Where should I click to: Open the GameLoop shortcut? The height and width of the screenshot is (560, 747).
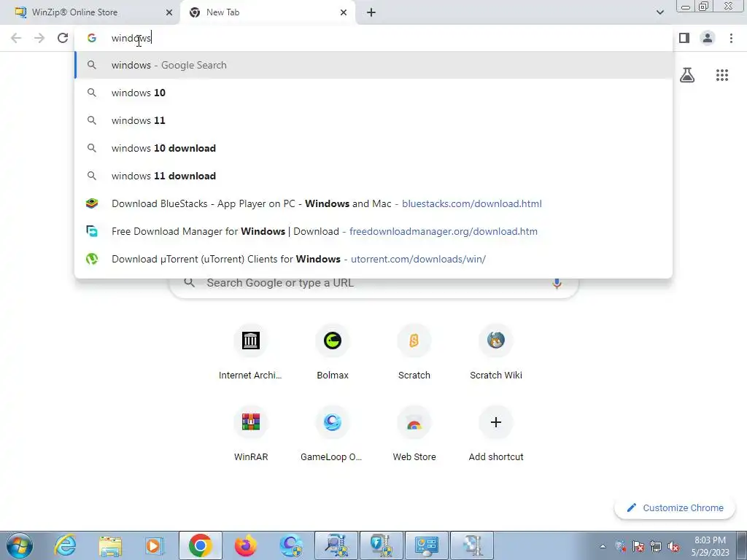(333, 435)
